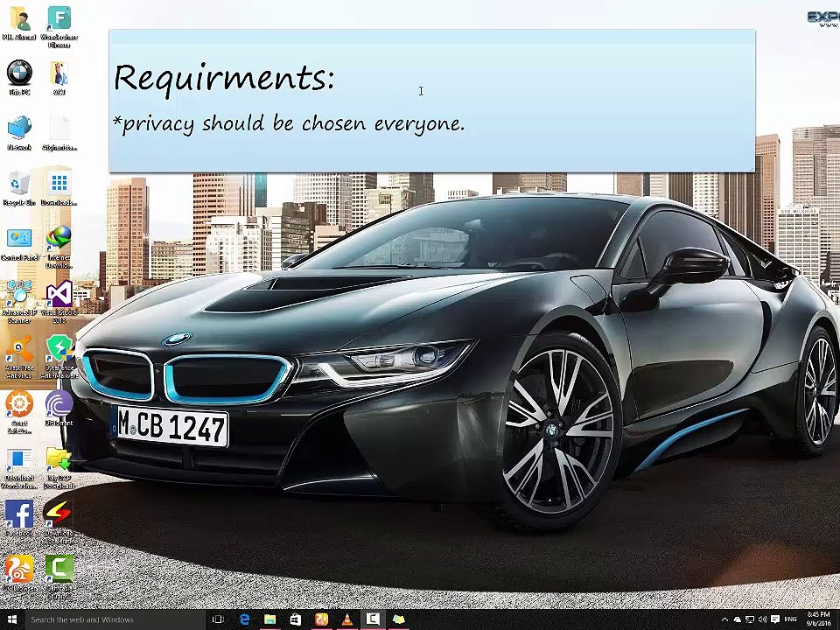Open network status tray icon
Screen dimensions: 840x630
pyautogui.click(x=750, y=619)
